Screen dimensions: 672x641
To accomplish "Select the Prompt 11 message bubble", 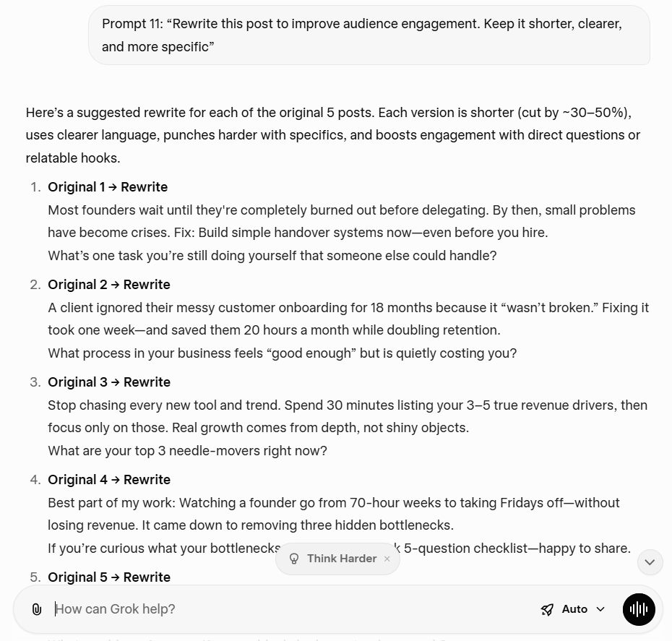I will coord(370,35).
